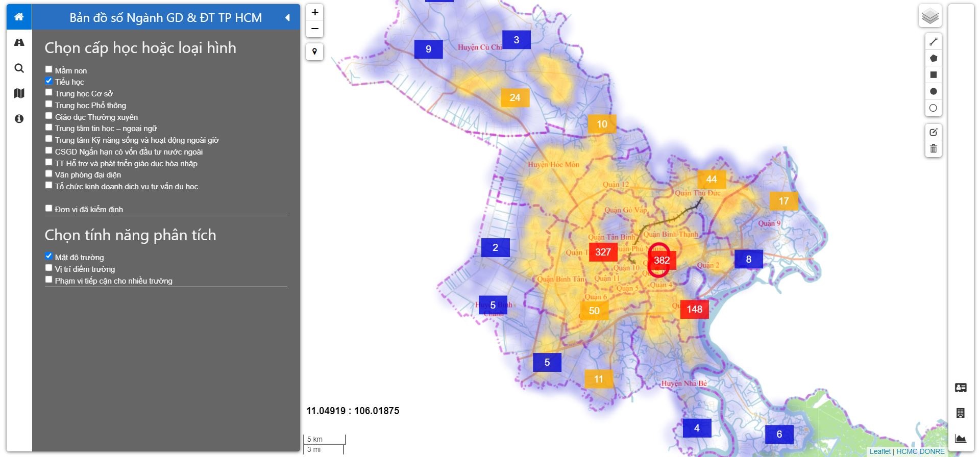This screenshot has width=980, height=457.
Task: Zoom out of the map
Action: click(x=315, y=29)
